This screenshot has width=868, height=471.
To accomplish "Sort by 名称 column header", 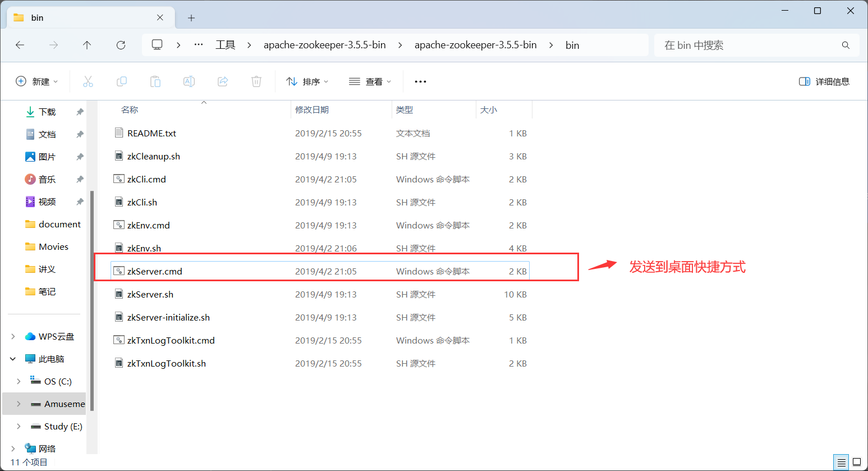I will point(130,109).
